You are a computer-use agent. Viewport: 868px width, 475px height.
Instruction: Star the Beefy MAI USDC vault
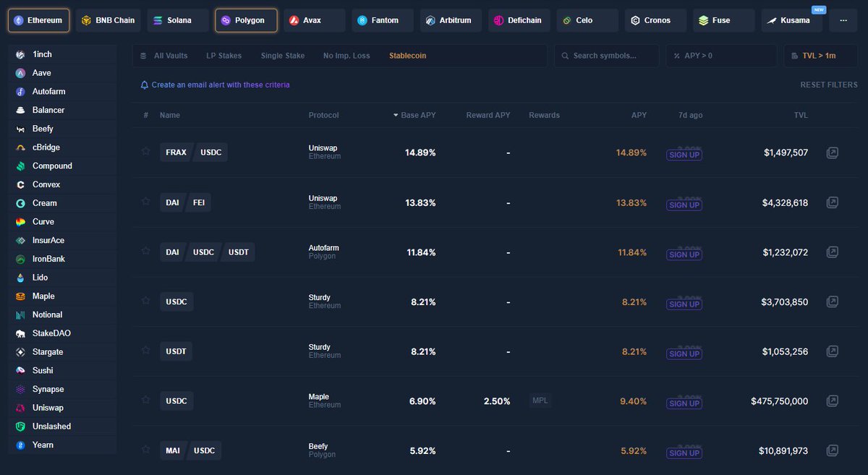pos(145,449)
